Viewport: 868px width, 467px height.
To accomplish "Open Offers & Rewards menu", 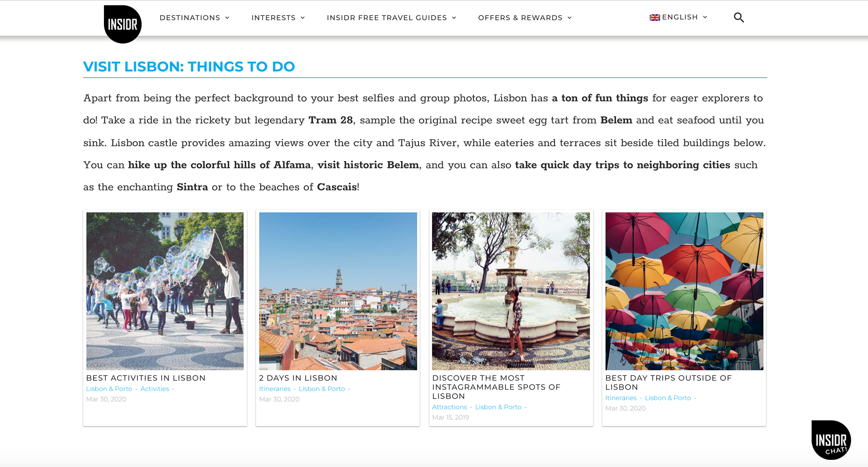I will (525, 18).
